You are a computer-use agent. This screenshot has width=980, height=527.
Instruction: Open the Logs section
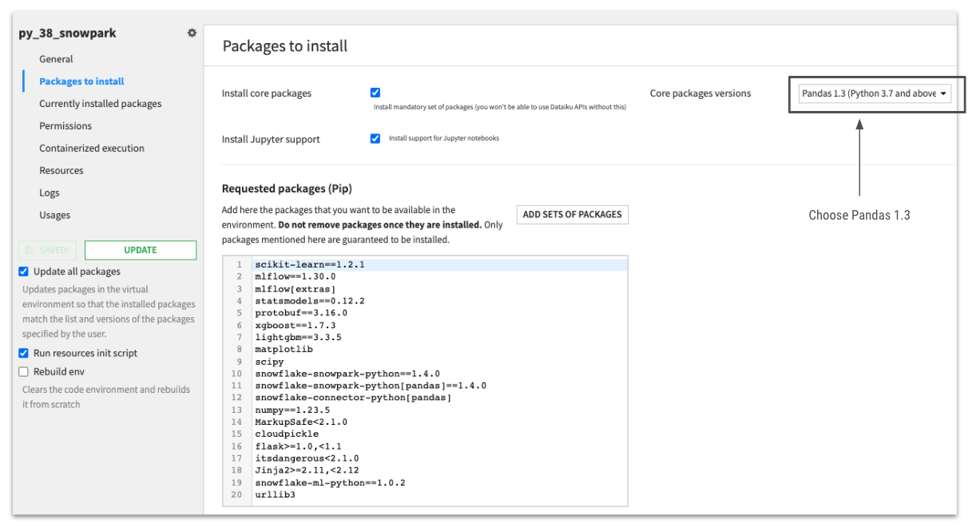point(50,192)
